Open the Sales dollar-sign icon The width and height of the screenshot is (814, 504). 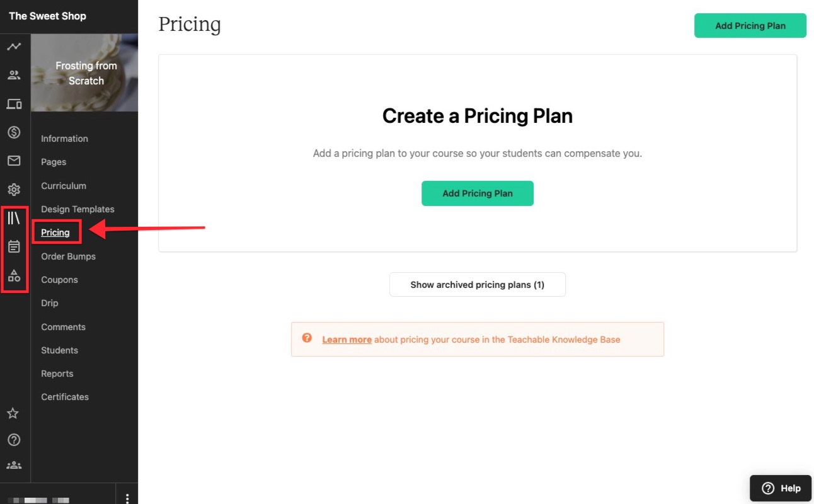tap(14, 132)
